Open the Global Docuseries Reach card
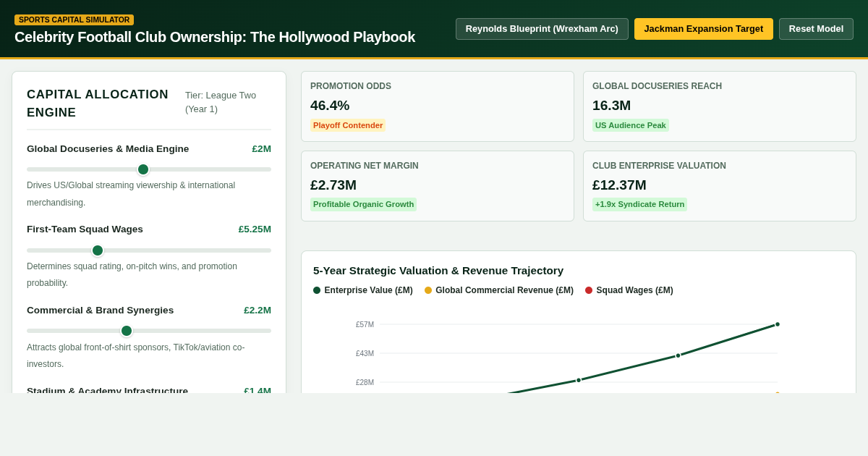The height and width of the screenshot is (456, 868). 720,106
